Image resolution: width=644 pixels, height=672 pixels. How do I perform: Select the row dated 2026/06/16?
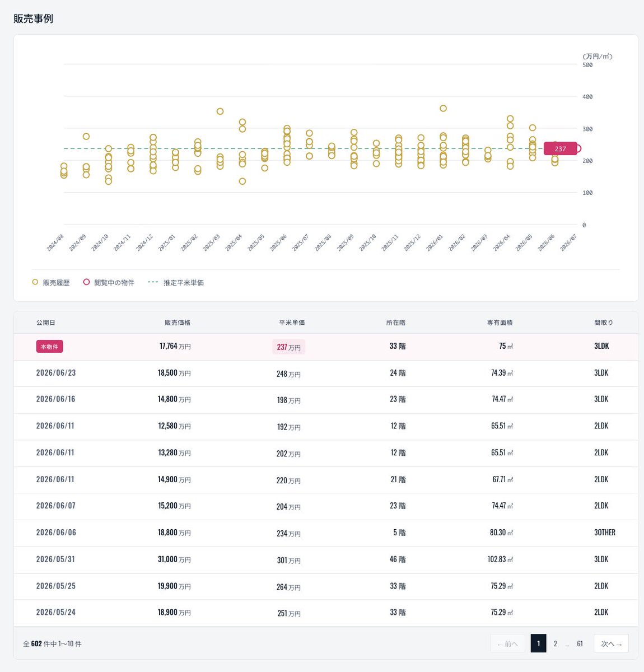pos(326,400)
